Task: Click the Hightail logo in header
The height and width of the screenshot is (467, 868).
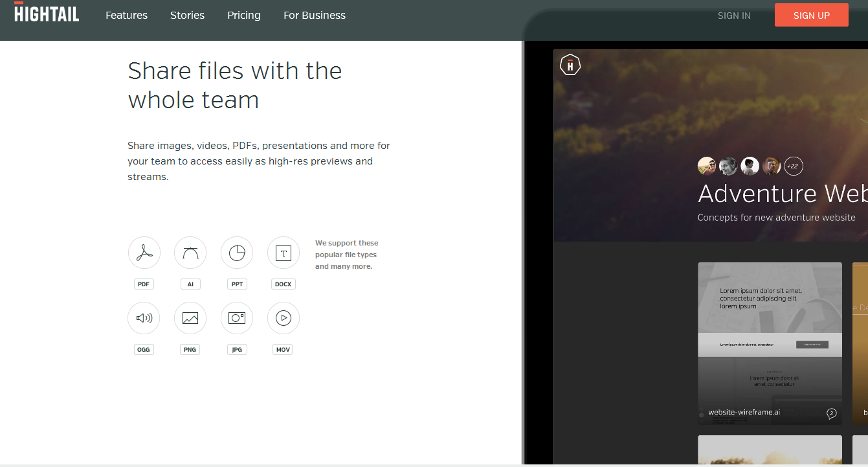Action: click(47, 13)
